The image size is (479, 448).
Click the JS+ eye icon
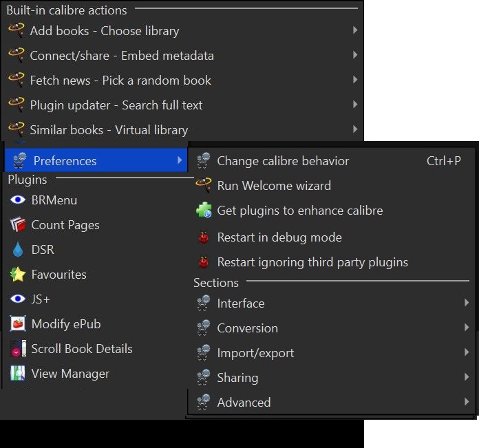coord(18,299)
